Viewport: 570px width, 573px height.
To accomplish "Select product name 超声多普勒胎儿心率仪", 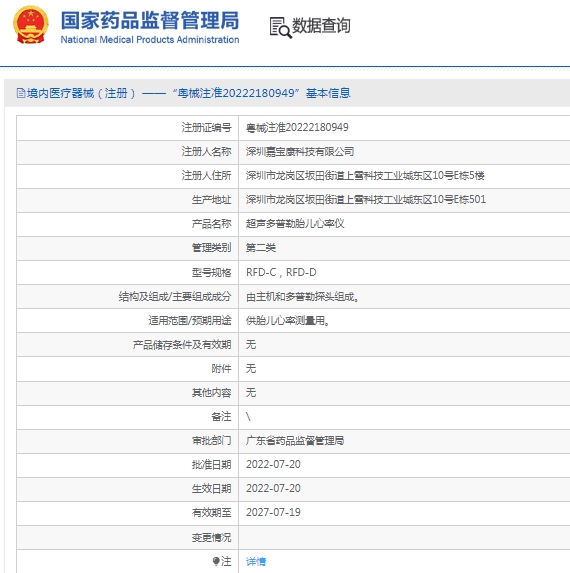I will (295, 223).
